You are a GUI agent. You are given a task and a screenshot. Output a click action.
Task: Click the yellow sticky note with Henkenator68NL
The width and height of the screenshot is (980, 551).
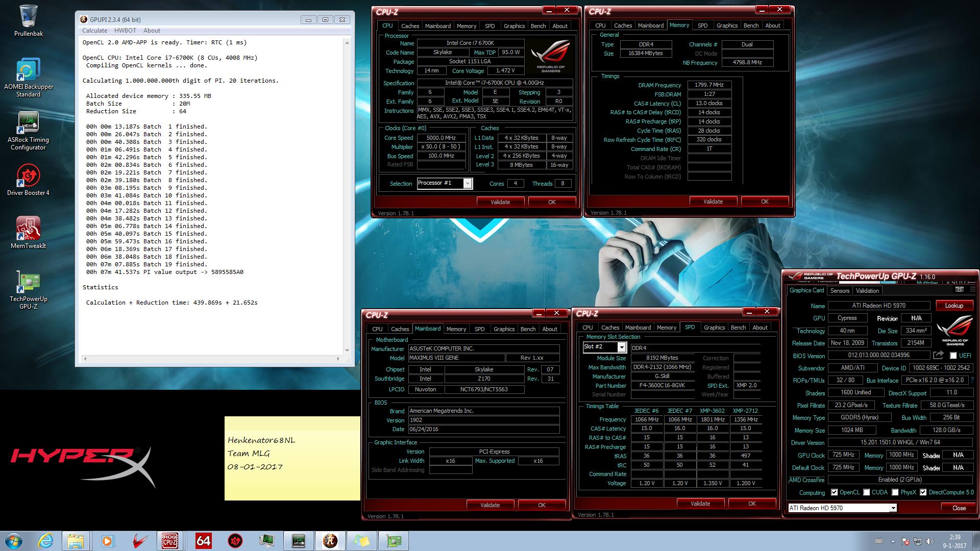click(292, 458)
